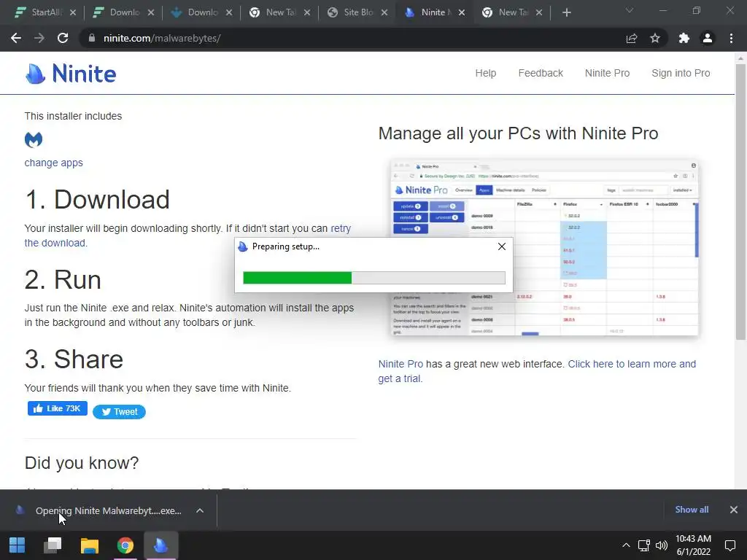Click the Ninite Pro screenshot image

(x=544, y=248)
